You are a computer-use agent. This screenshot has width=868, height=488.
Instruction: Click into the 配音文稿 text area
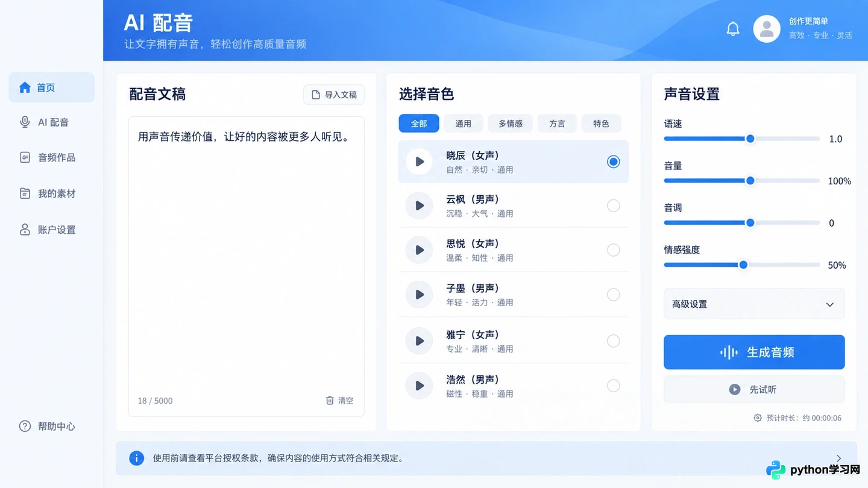(x=246, y=266)
